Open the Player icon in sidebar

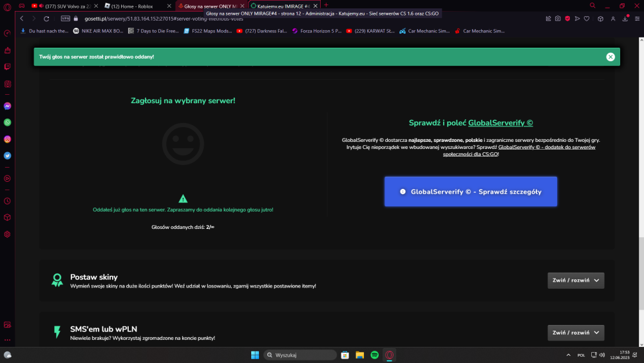click(x=7, y=179)
